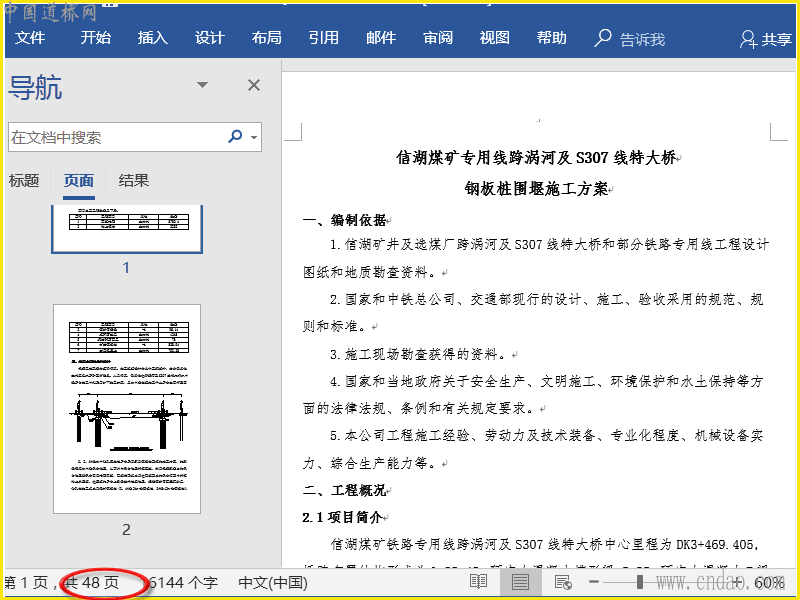Select page 1 thumbnail

pyautogui.click(x=127, y=229)
